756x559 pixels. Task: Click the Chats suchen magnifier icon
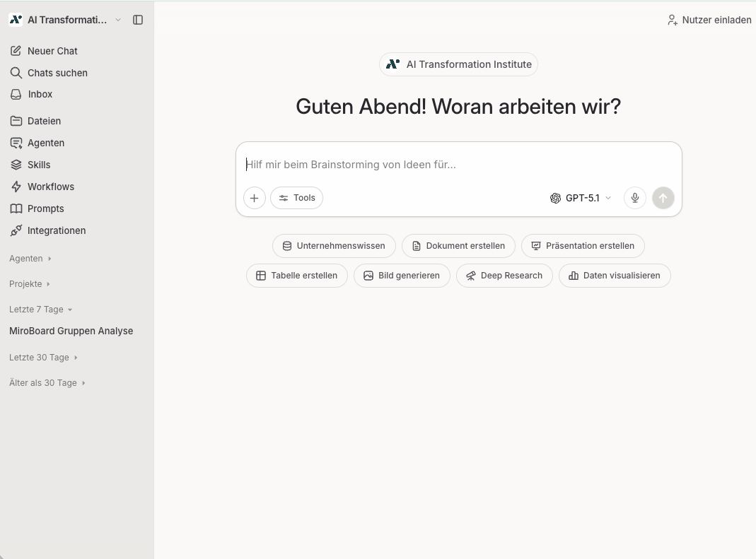(16, 73)
